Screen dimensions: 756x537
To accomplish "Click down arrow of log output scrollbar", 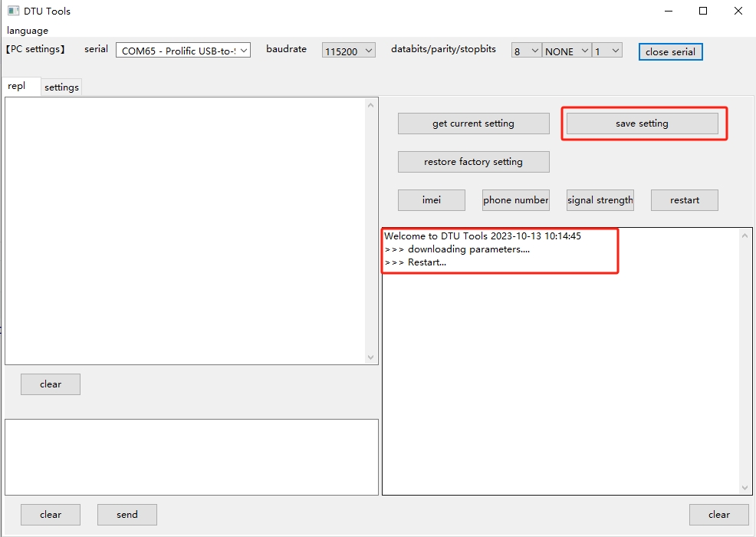I will click(x=745, y=488).
